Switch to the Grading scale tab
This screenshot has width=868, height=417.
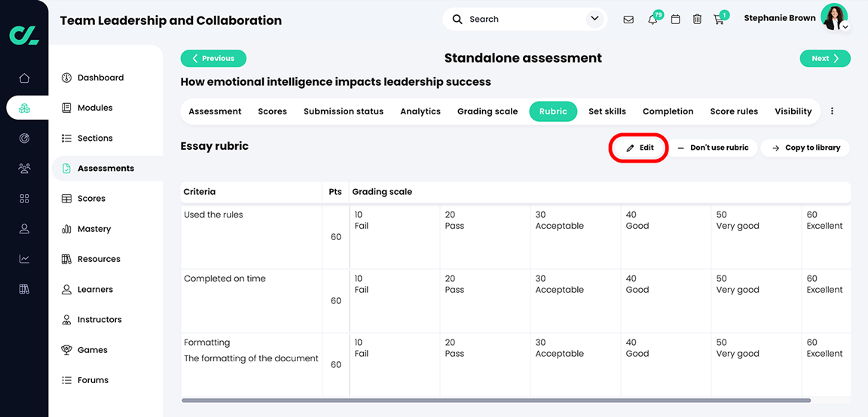487,111
